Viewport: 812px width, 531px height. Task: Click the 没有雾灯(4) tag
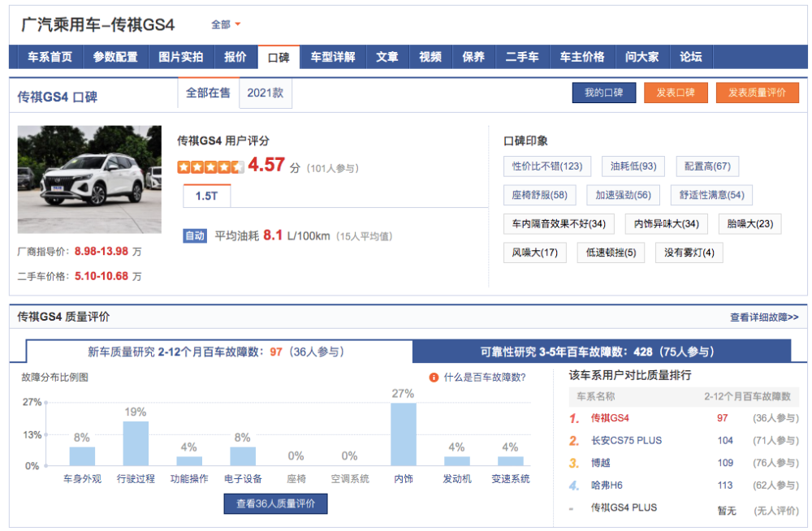tap(689, 253)
